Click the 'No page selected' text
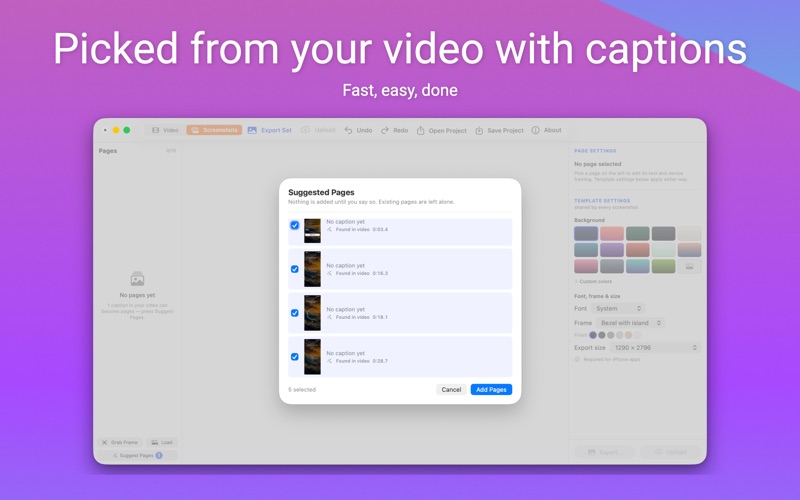This screenshot has width=800, height=500. click(597, 164)
